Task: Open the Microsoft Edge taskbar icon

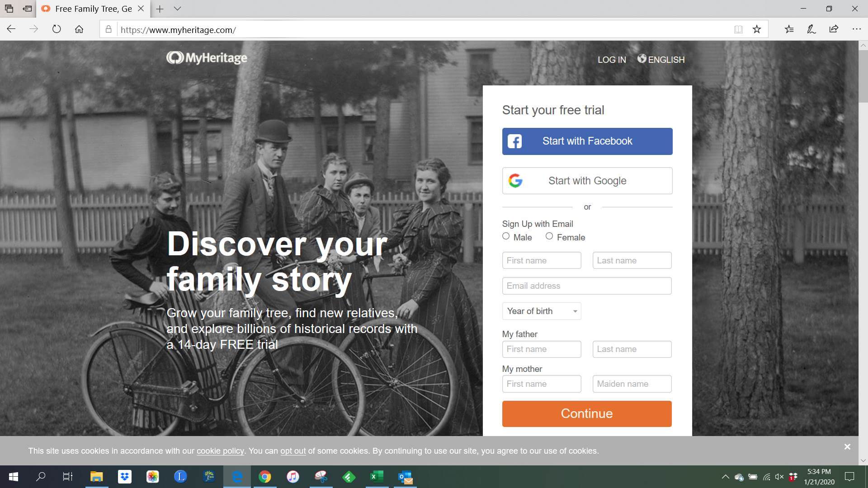Action: point(237,477)
